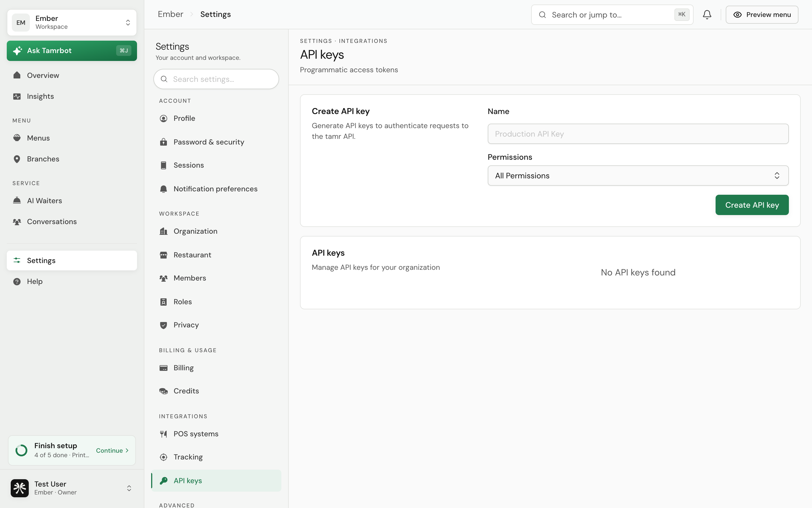This screenshot has width=812, height=508.
Task: Click the Restaurant storefront icon
Action: (164, 255)
